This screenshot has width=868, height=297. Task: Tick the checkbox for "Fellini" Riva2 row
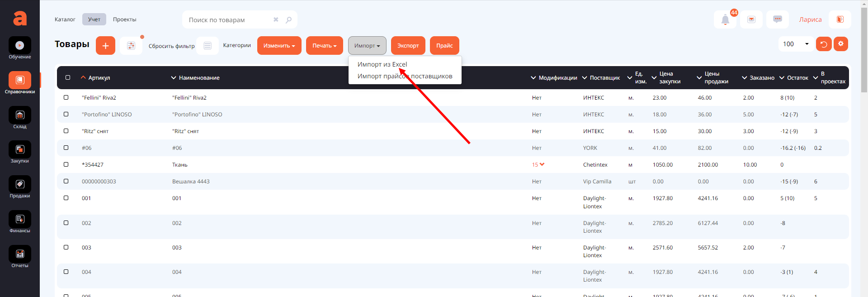pos(66,97)
